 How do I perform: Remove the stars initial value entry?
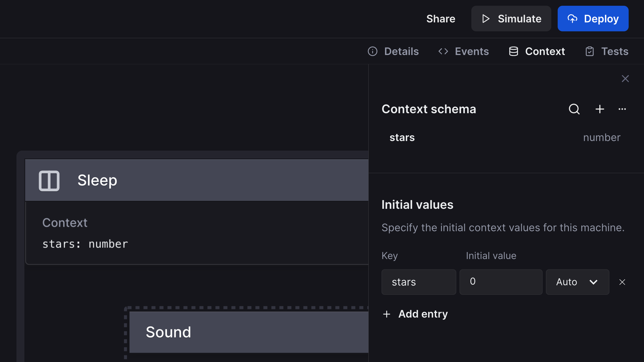tap(622, 282)
